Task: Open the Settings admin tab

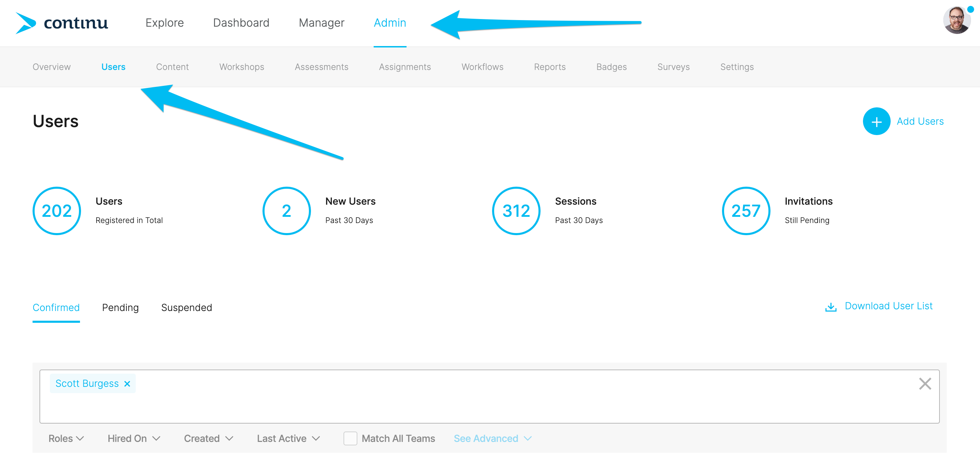Action: pos(737,67)
